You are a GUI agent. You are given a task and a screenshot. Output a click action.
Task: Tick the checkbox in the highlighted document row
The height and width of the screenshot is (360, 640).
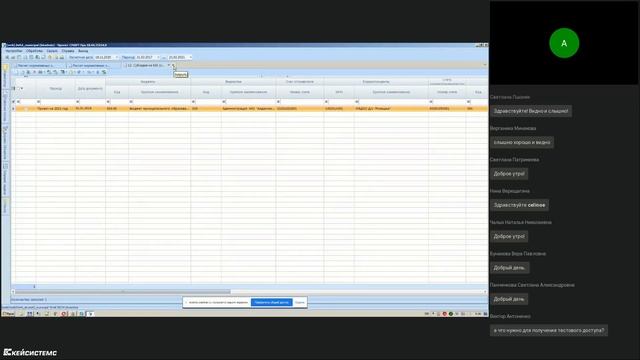pos(26,109)
